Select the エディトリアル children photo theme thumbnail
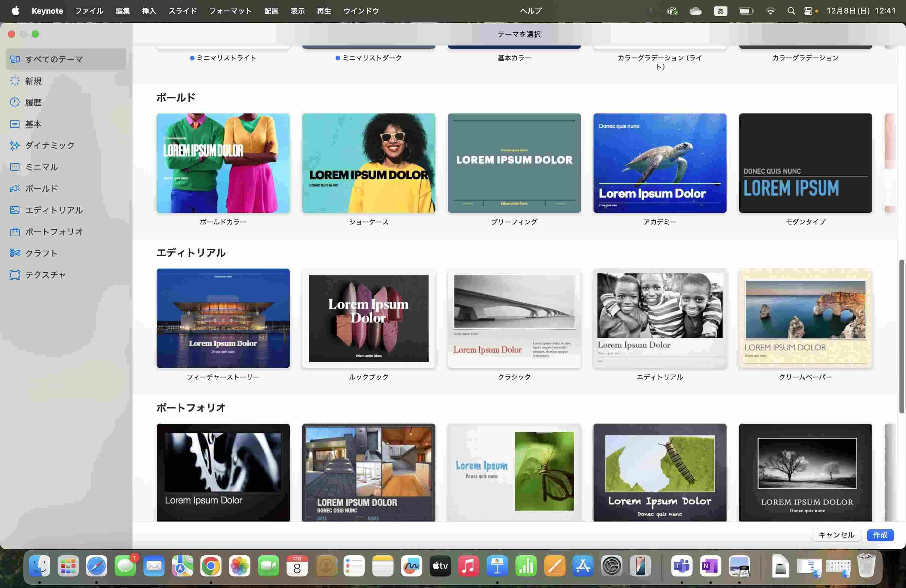This screenshot has width=906, height=588. pos(660,318)
